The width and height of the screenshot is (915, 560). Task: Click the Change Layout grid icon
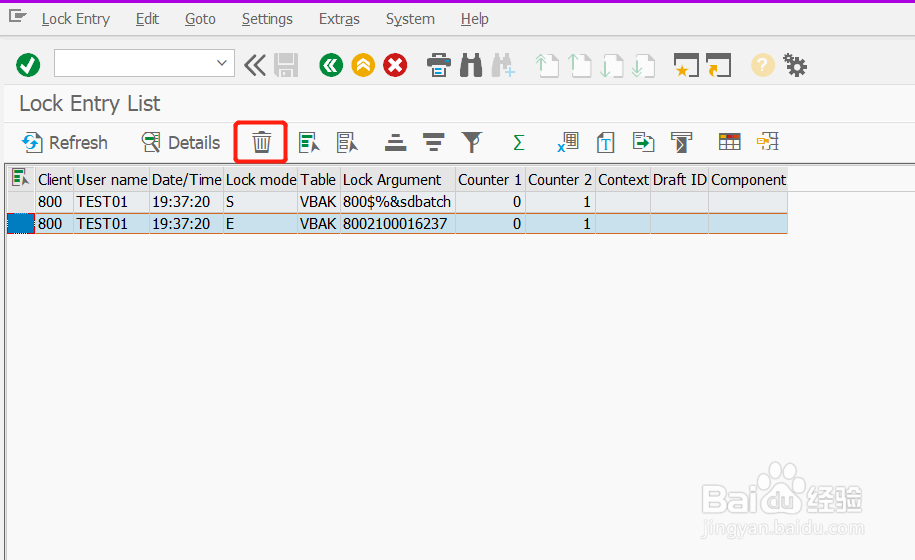729,142
